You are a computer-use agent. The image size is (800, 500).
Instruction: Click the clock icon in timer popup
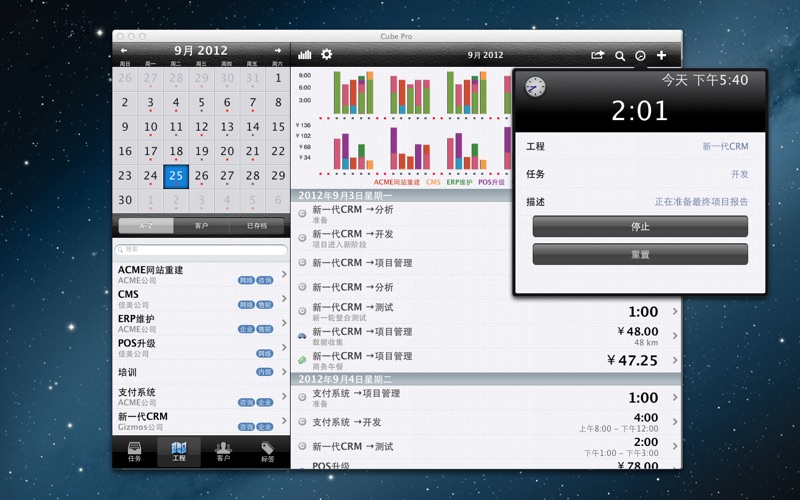(535, 87)
